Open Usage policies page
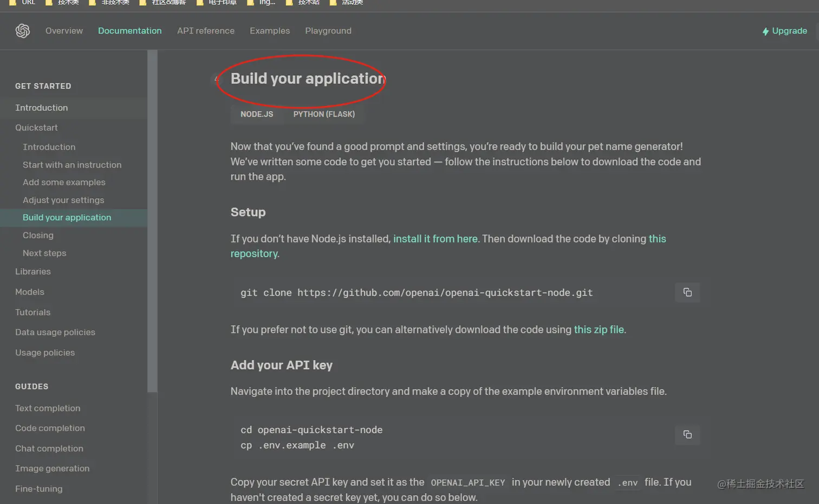Screen dimensions: 819x504 click(x=45, y=353)
